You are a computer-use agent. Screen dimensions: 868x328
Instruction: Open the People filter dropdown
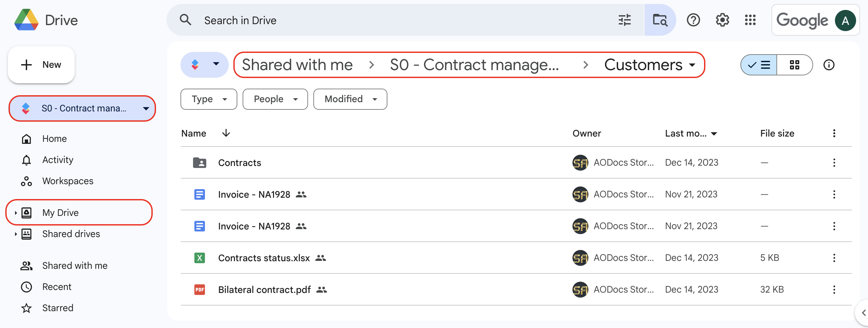(x=275, y=99)
